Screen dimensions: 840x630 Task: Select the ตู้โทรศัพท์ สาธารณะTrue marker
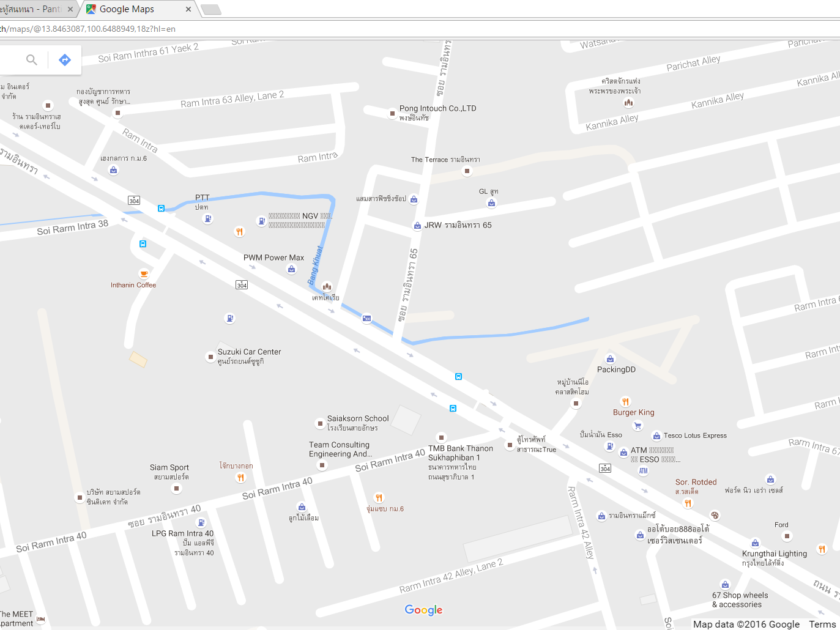click(x=510, y=445)
